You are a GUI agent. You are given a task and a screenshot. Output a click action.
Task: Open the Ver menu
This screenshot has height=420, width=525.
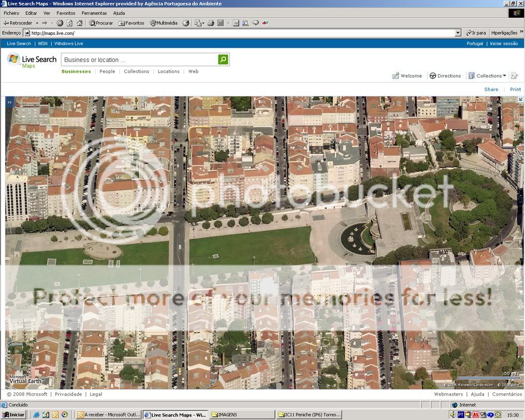[x=47, y=13]
